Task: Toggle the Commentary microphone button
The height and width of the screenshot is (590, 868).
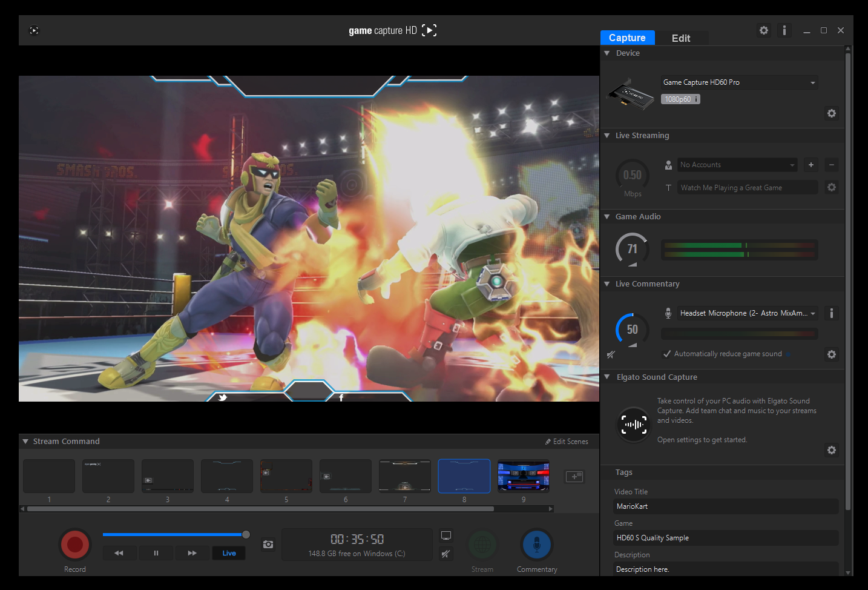Action: [x=536, y=545]
